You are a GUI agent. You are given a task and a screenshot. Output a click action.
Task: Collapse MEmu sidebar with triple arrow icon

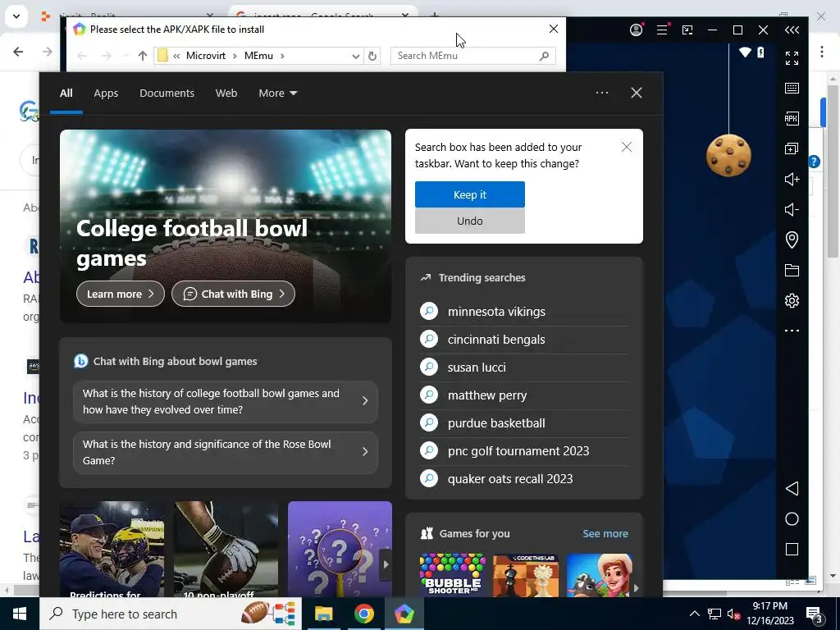click(x=792, y=30)
